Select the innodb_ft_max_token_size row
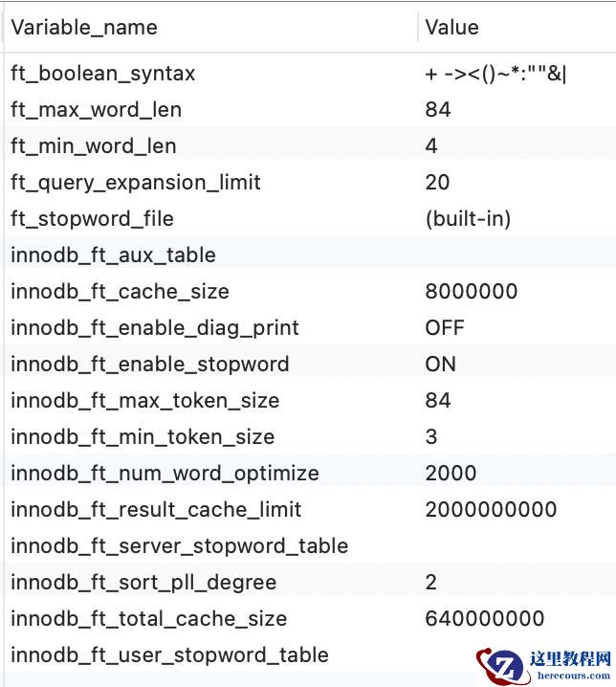The height and width of the screenshot is (687, 616). (144, 401)
